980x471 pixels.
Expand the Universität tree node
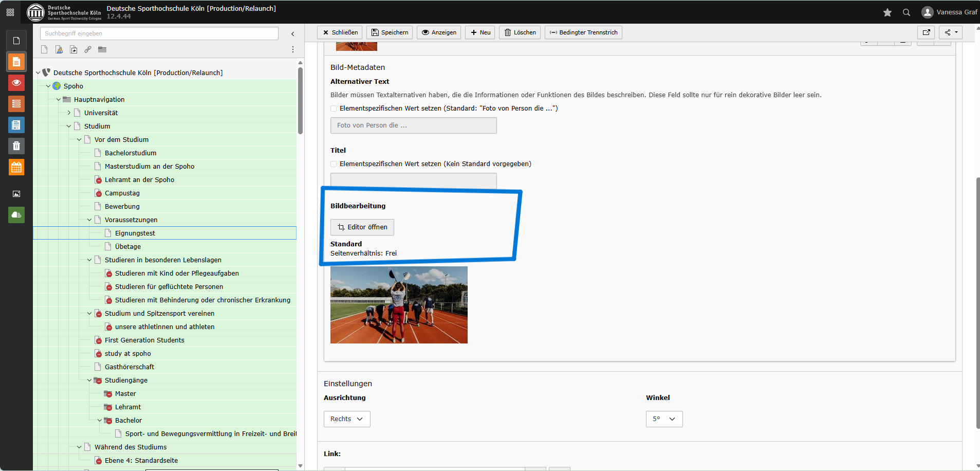pos(69,113)
